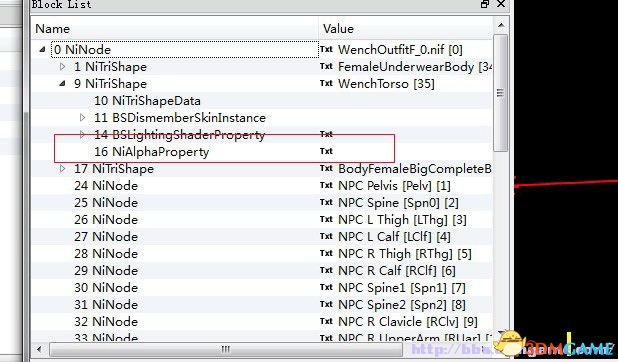This screenshot has width=618, height=362.
Task: Click Txt icon in NiAlphaProperty row
Action: [x=326, y=151]
